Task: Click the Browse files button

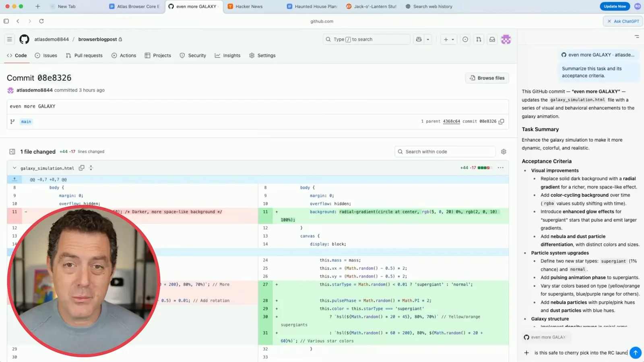Action: pos(487,78)
